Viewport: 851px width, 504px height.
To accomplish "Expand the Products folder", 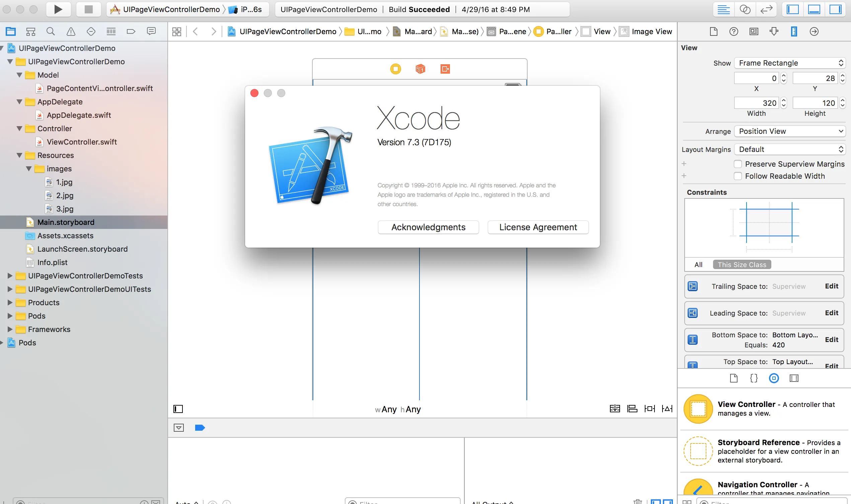I will pos(10,302).
